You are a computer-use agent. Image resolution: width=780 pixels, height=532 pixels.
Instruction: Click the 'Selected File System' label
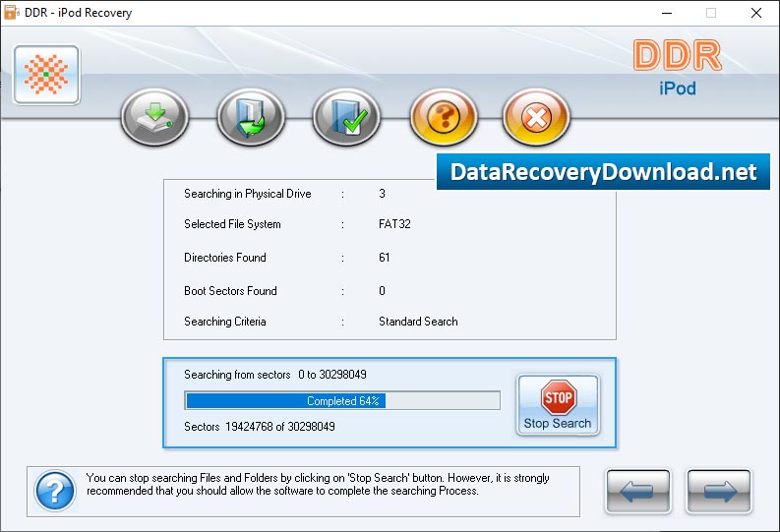232,224
